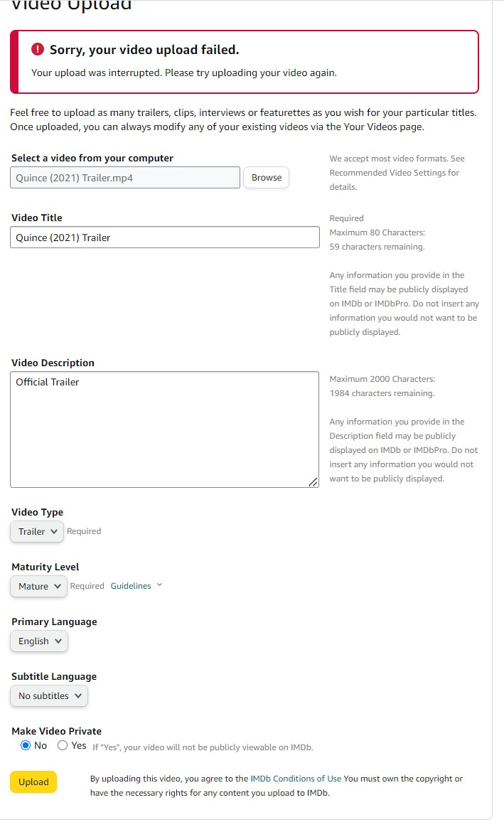Open the IMDb Conditions of Use link
Viewport: 504px width, 832px height.
coord(296,779)
